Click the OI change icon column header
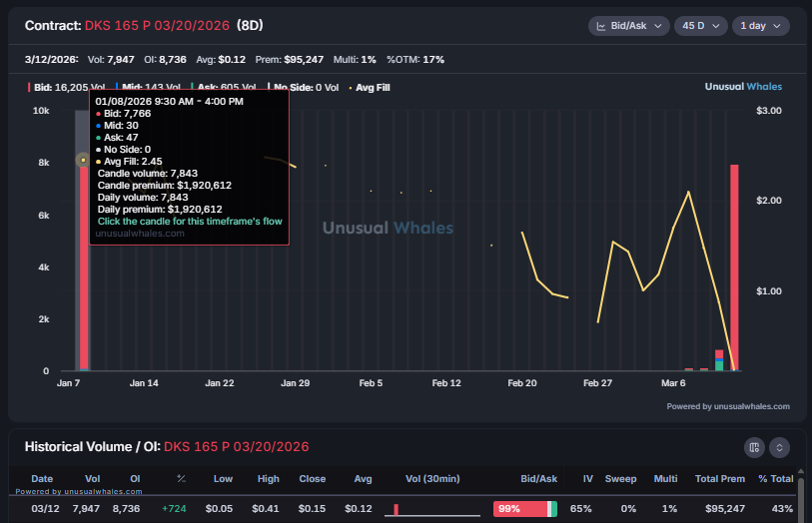This screenshot has height=523, width=812. pyautogui.click(x=181, y=478)
